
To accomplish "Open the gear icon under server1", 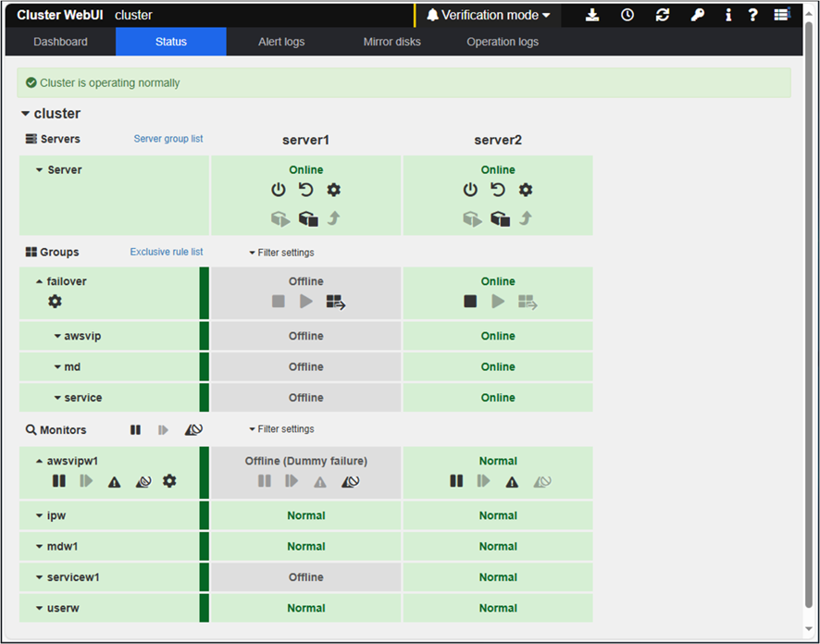I will (334, 190).
